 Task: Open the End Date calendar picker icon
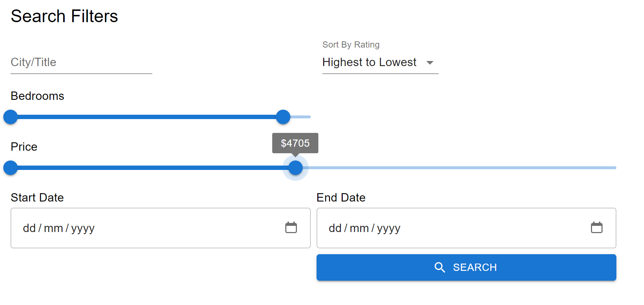tap(597, 228)
